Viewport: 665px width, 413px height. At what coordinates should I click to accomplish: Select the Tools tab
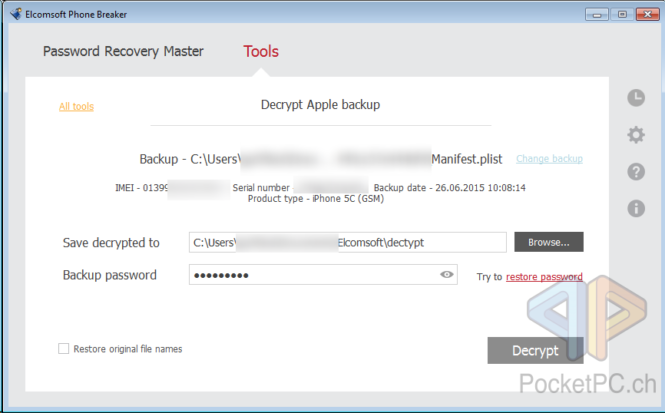(261, 51)
